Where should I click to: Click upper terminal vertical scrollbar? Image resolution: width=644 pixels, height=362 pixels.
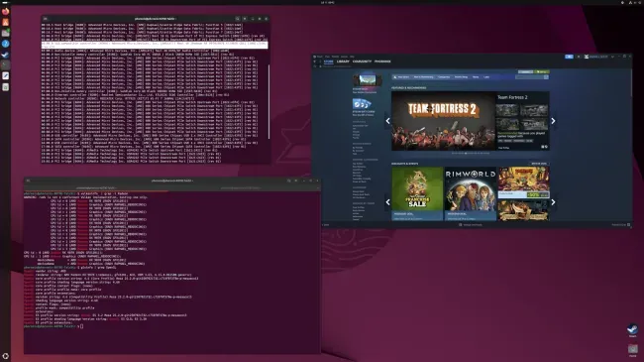click(269, 101)
